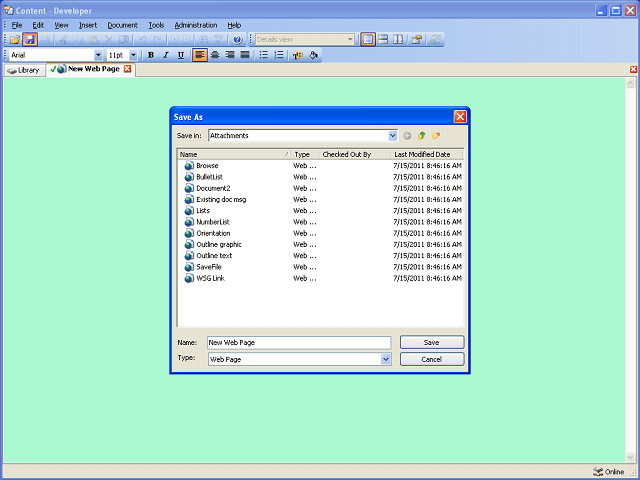The image size is (640, 480).
Task: Select the Existing doc msg entry
Action: pyautogui.click(x=221, y=200)
